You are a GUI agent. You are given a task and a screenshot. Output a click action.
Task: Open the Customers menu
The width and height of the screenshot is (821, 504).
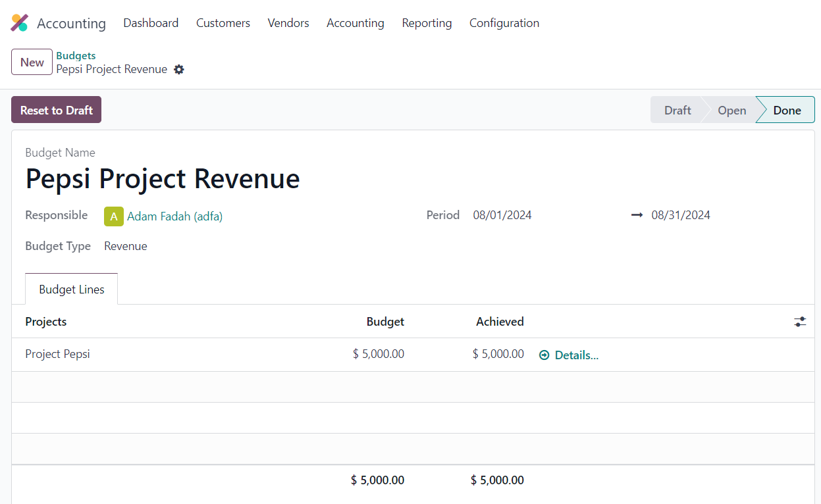223,23
